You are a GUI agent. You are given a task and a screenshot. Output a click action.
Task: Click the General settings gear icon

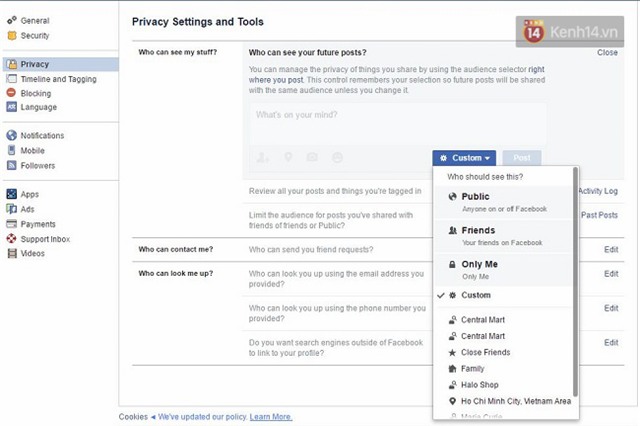pyautogui.click(x=12, y=21)
